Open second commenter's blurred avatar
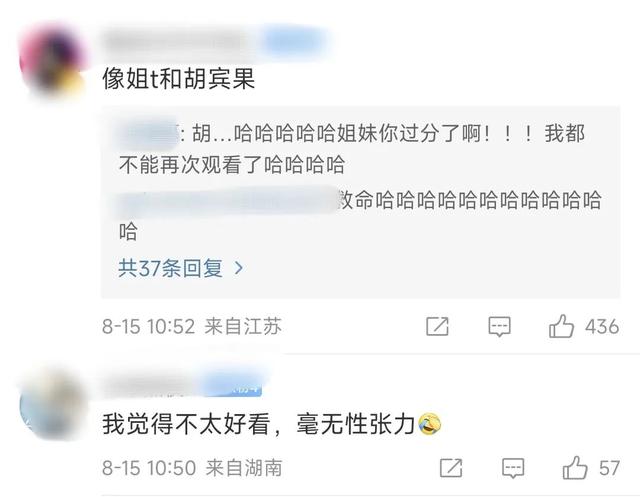This screenshot has width=640, height=497. (52, 405)
